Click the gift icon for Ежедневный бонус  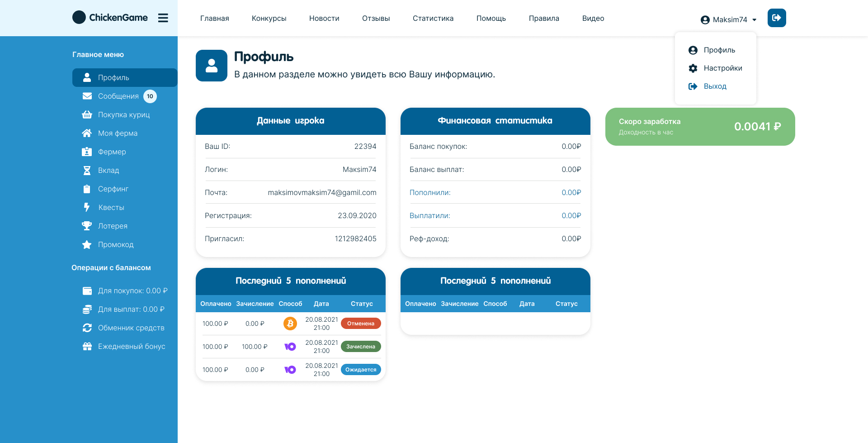point(87,346)
